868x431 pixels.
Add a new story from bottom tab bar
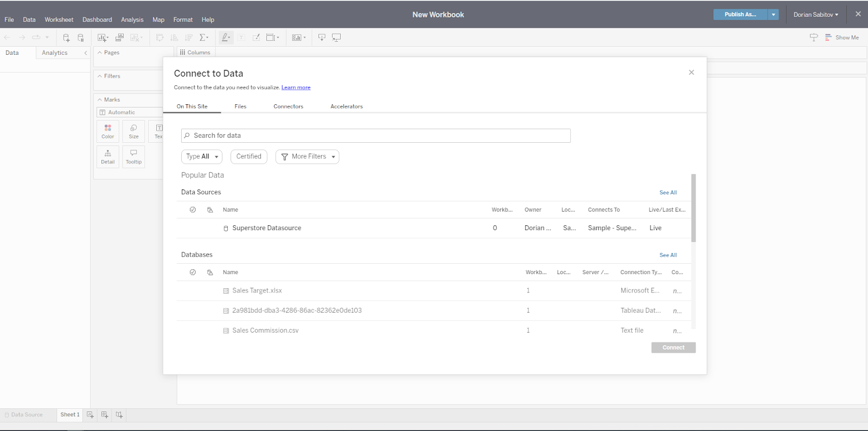tap(119, 415)
